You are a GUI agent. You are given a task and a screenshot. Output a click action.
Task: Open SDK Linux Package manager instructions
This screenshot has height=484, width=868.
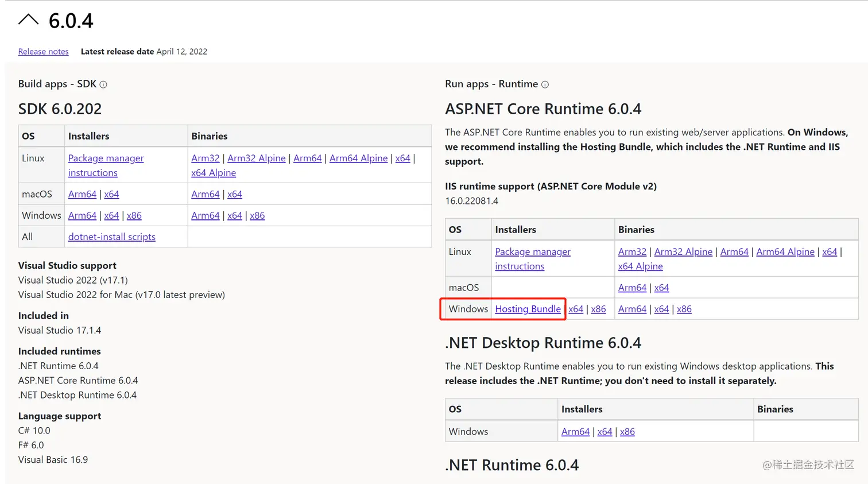pos(106,165)
